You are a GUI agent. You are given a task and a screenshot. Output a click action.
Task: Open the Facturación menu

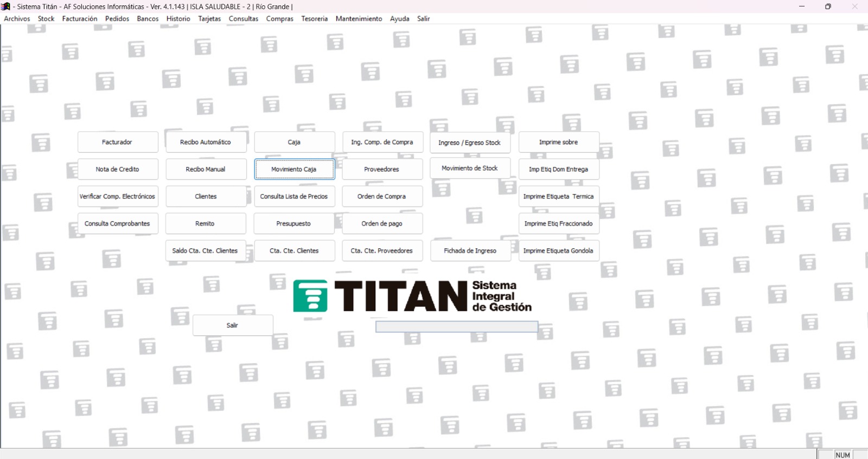click(80, 18)
